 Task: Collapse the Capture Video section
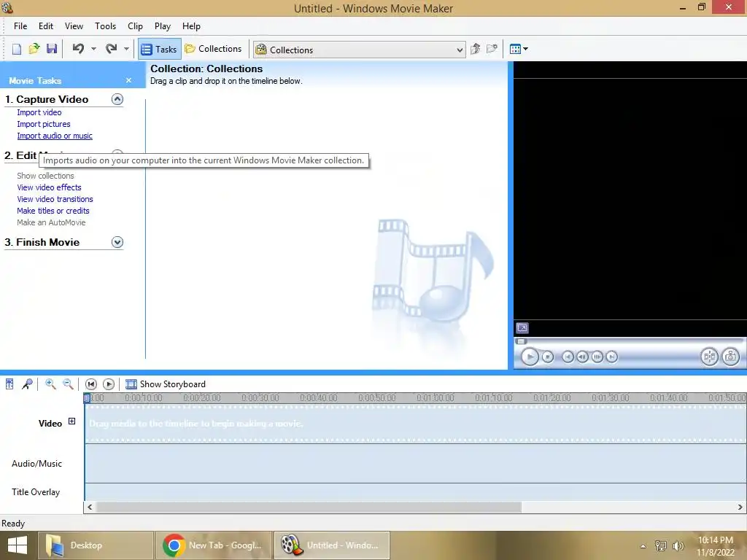(x=117, y=99)
